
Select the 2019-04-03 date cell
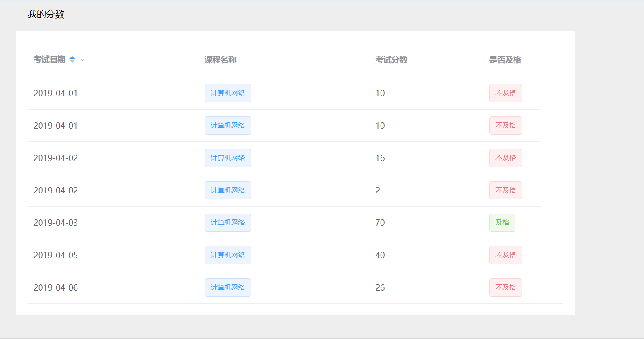coord(56,223)
